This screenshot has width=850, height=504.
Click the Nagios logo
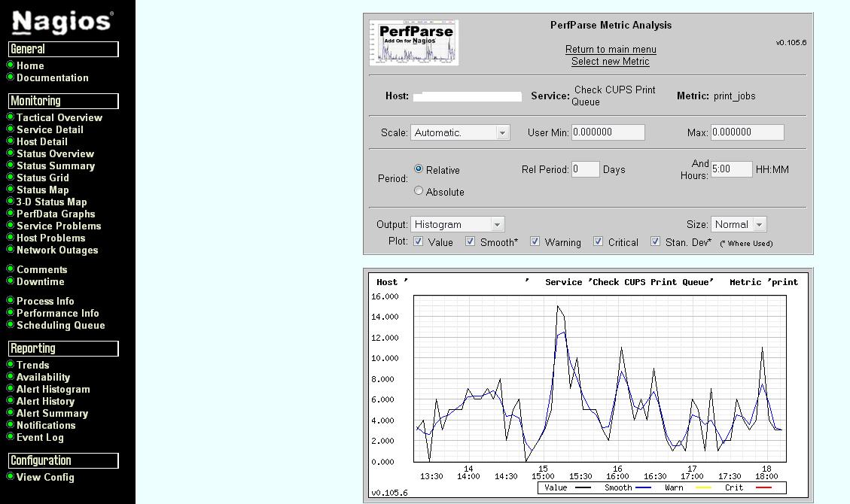point(63,23)
